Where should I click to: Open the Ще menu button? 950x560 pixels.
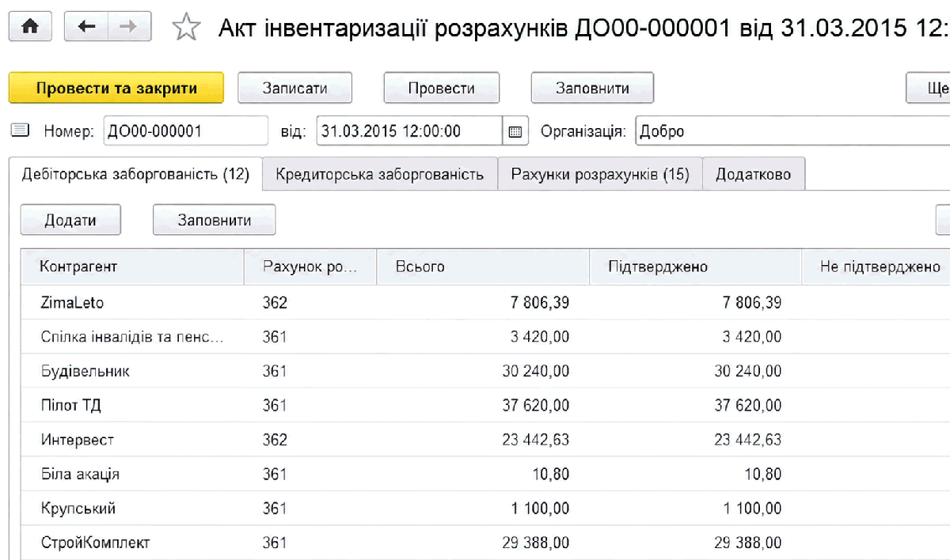point(929,88)
